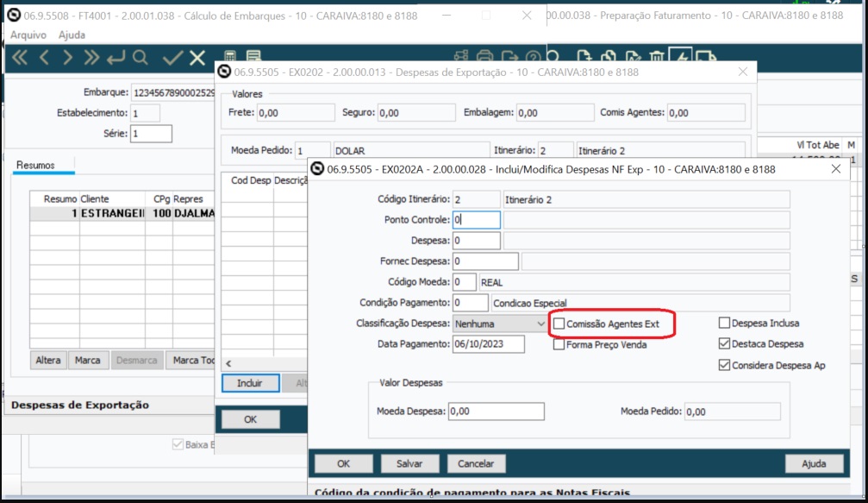The width and height of the screenshot is (868, 503).
Task: Click DJALMA cell in Repres column
Action: point(194,213)
